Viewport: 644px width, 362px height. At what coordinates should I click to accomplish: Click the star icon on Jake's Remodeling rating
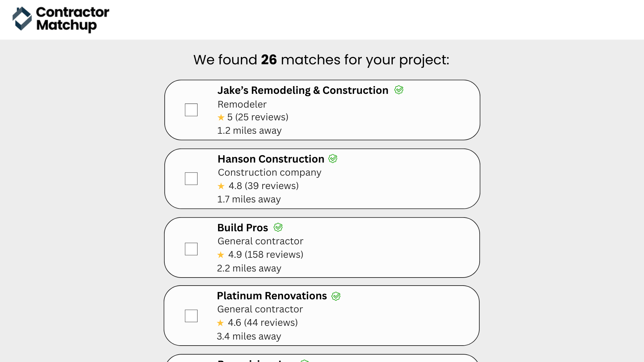(221, 117)
